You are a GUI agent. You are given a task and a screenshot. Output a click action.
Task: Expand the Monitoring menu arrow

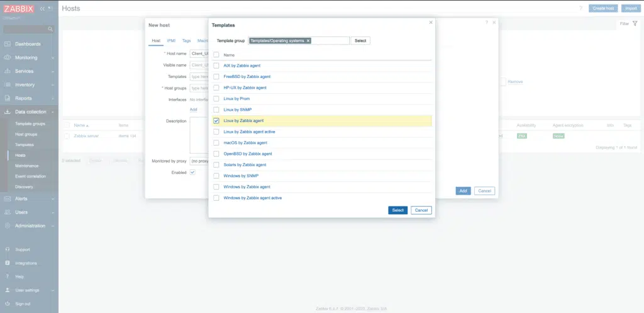click(53, 58)
